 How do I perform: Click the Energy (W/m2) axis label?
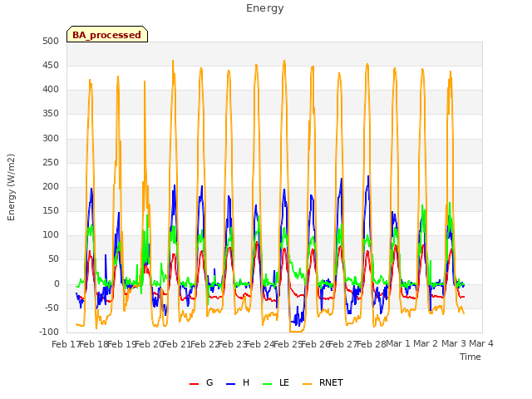coord(11,187)
